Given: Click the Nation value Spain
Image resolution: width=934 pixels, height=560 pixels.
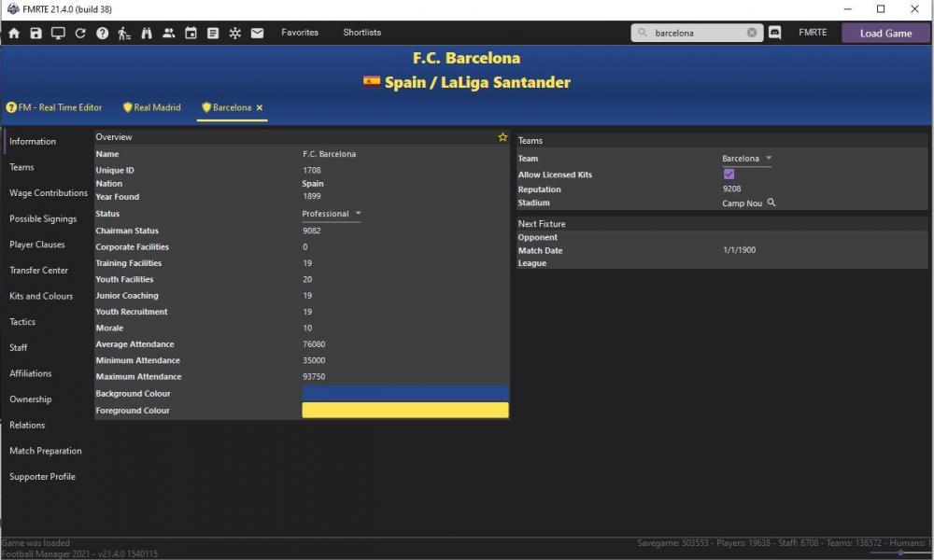Looking at the screenshot, I should pyautogui.click(x=313, y=184).
